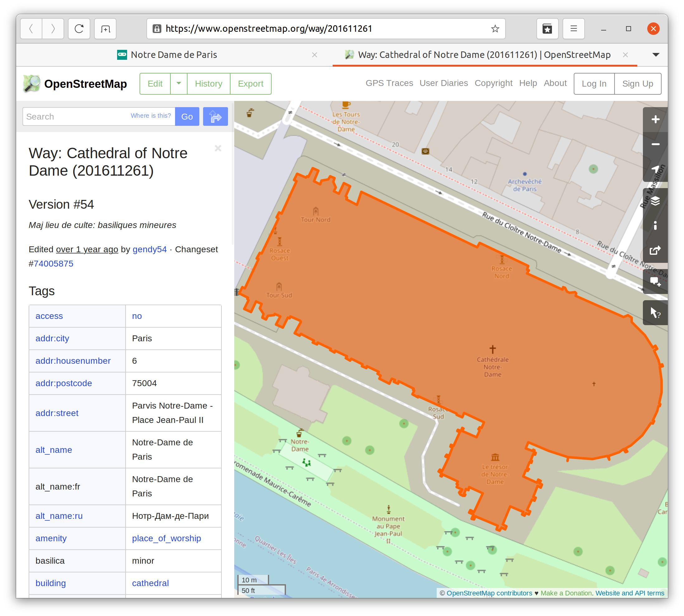Expand the History menu item
This screenshot has height=616, width=684.
(x=208, y=83)
